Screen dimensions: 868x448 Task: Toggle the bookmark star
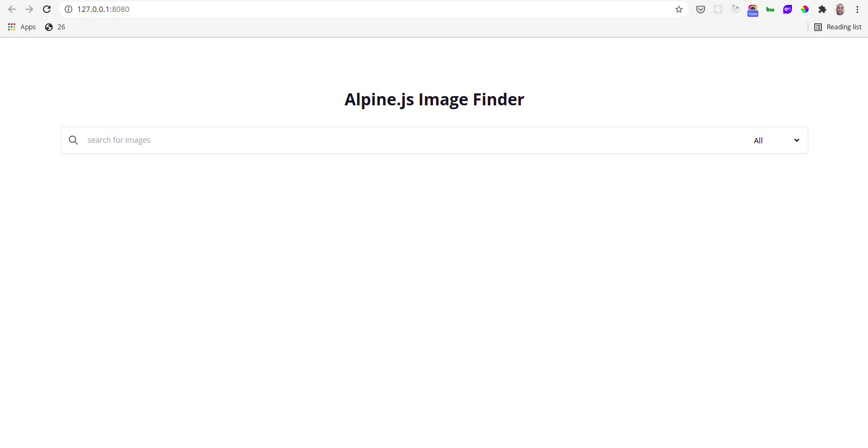pos(679,9)
